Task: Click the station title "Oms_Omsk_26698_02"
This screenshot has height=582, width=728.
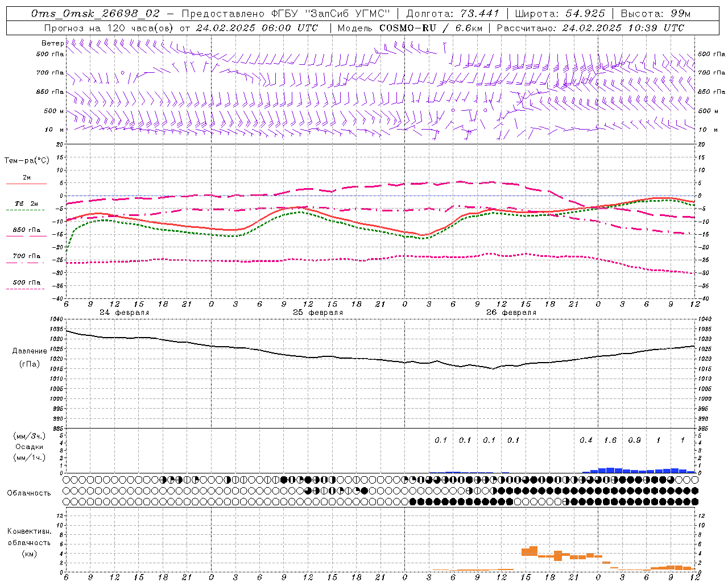Action: 96,14
